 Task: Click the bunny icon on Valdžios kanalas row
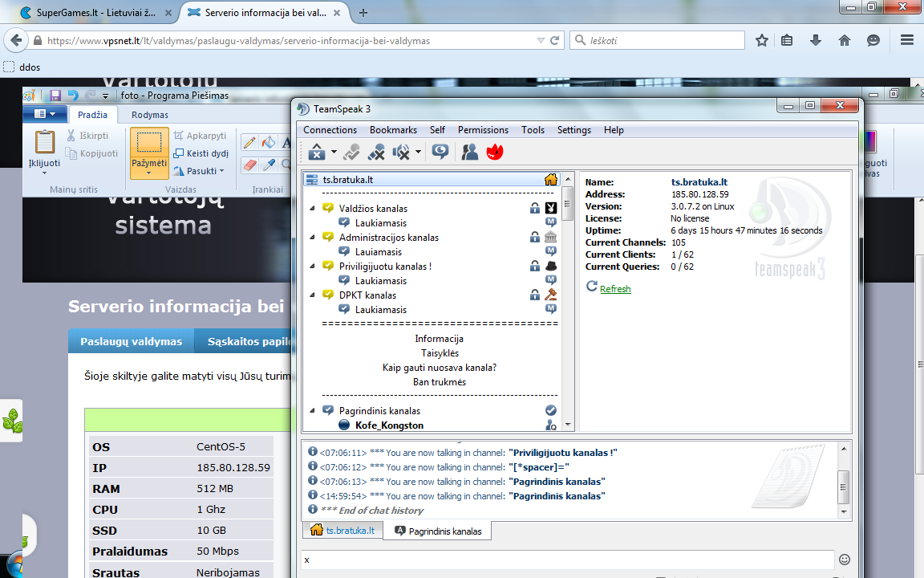tap(551, 208)
